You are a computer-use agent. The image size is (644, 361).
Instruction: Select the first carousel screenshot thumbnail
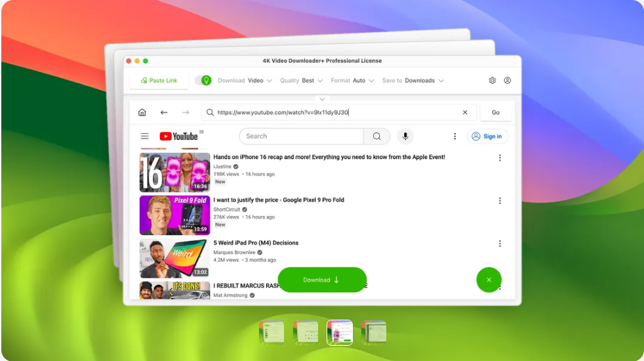point(272,332)
